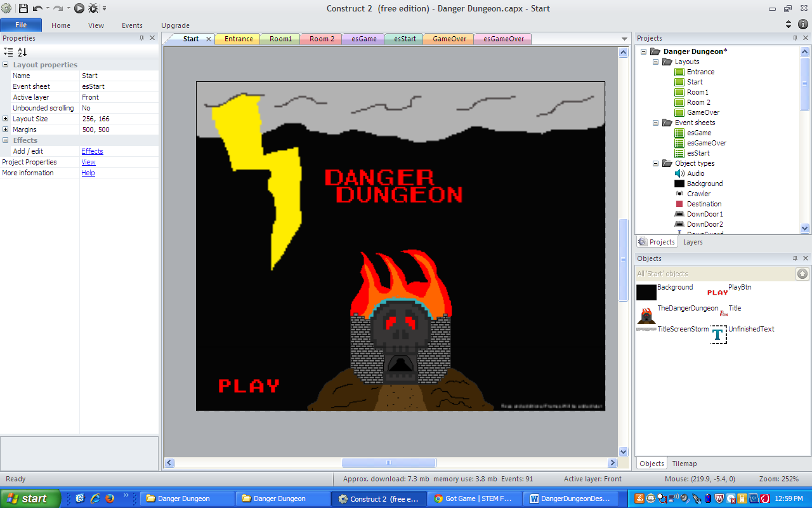The height and width of the screenshot is (508, 812).
Task: Select the TitleScreenStorm object
Action: (672, 329)
